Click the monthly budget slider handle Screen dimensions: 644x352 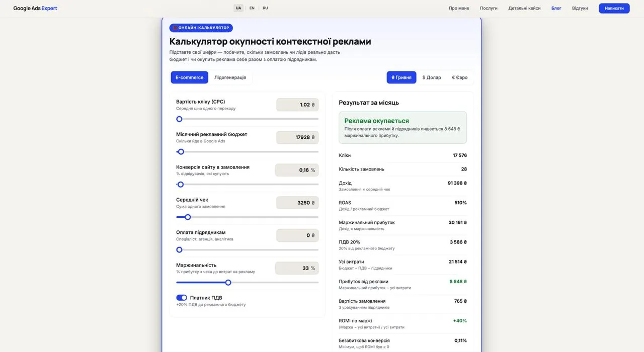click(x=181, y=152)
